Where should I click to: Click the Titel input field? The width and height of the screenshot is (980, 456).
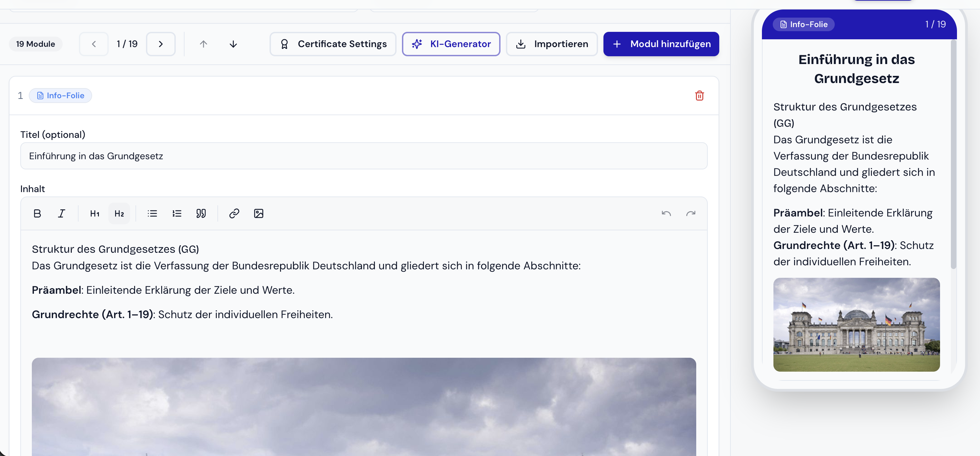364,156
